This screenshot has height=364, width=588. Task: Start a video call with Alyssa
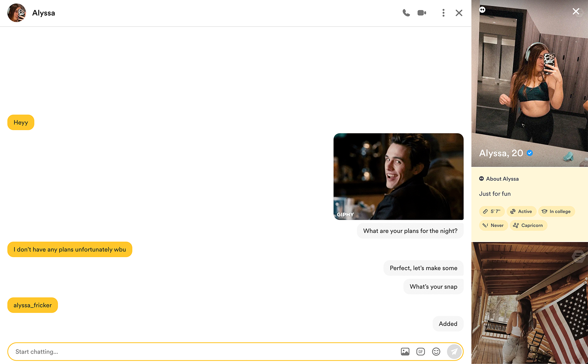click(422, 13)
